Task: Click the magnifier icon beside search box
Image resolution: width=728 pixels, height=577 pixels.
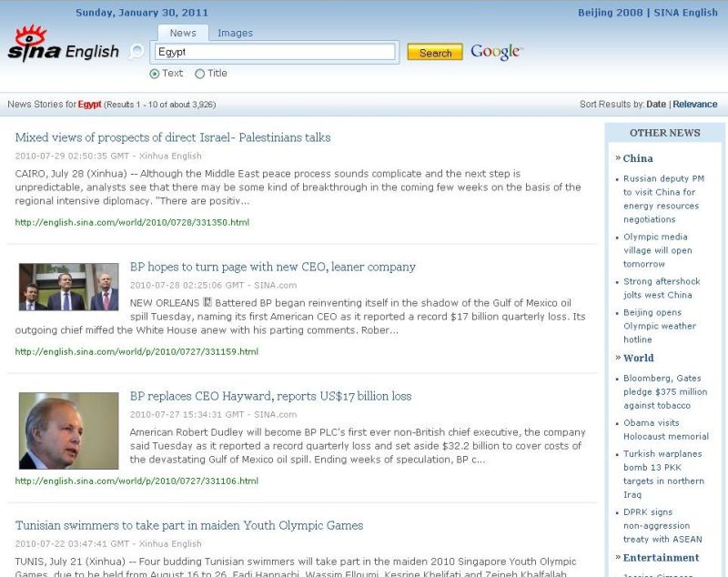Action: tap(136, 52)
